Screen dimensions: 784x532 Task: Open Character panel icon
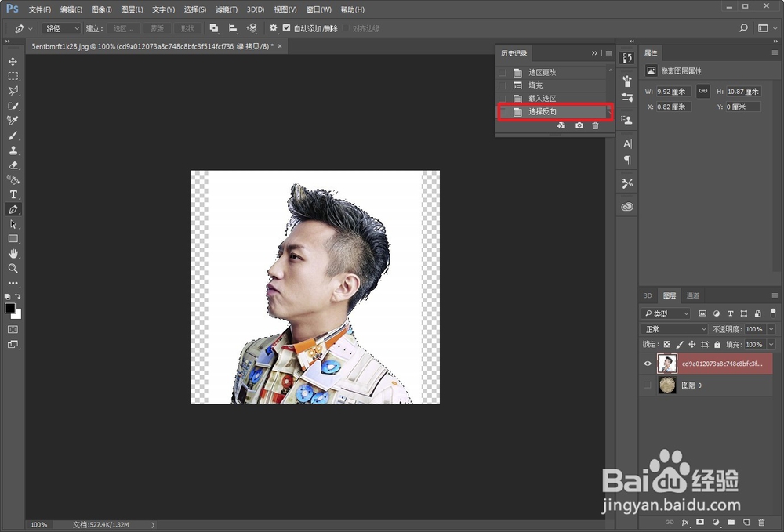pos(627,144)
